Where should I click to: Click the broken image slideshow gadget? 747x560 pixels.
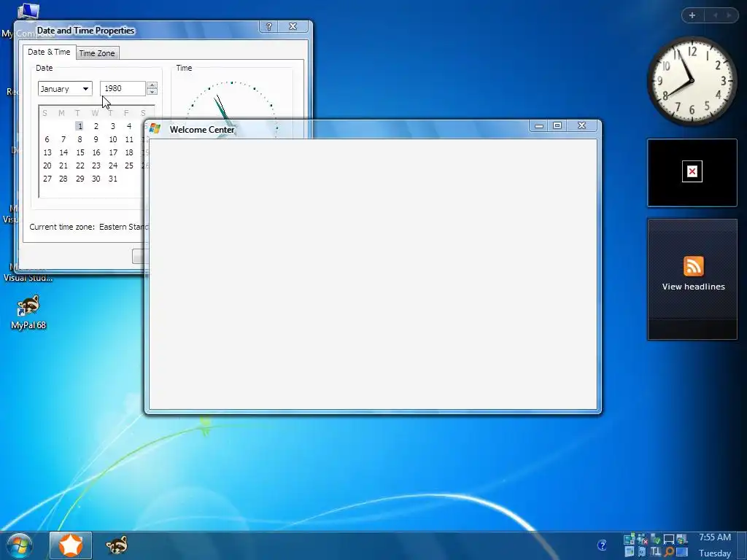point(692,172)
